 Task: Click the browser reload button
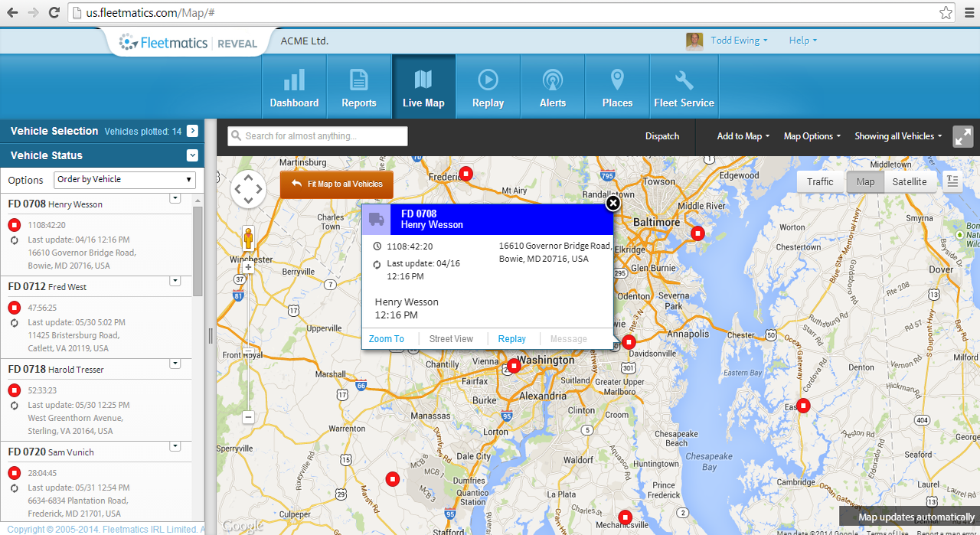coord(54,12)
